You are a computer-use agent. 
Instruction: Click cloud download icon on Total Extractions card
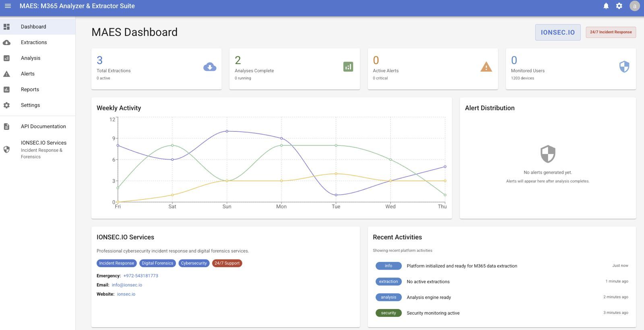[x=210, y=67]
